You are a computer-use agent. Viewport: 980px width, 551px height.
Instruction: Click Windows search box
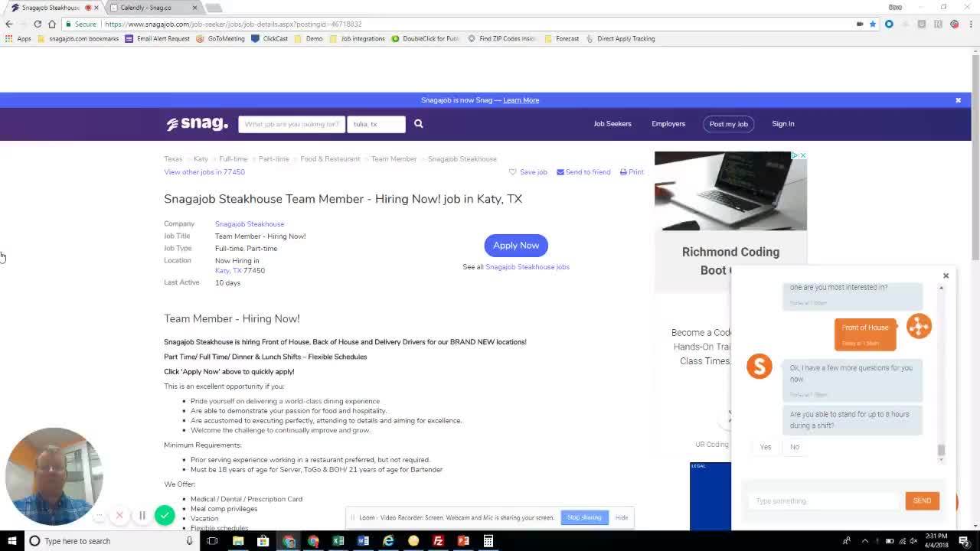[111, 541]
